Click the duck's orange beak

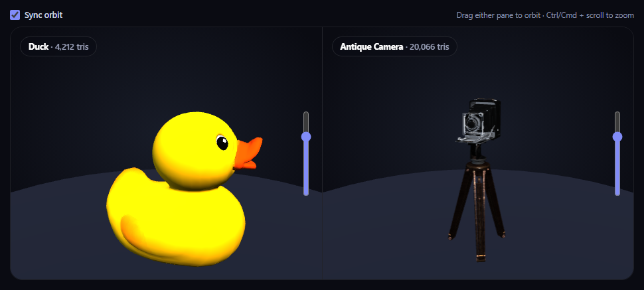(248, 153)
